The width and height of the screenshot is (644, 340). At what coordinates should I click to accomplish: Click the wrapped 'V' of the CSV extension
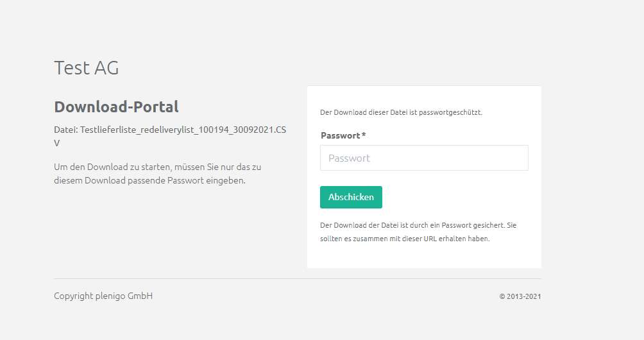[56, 143]
